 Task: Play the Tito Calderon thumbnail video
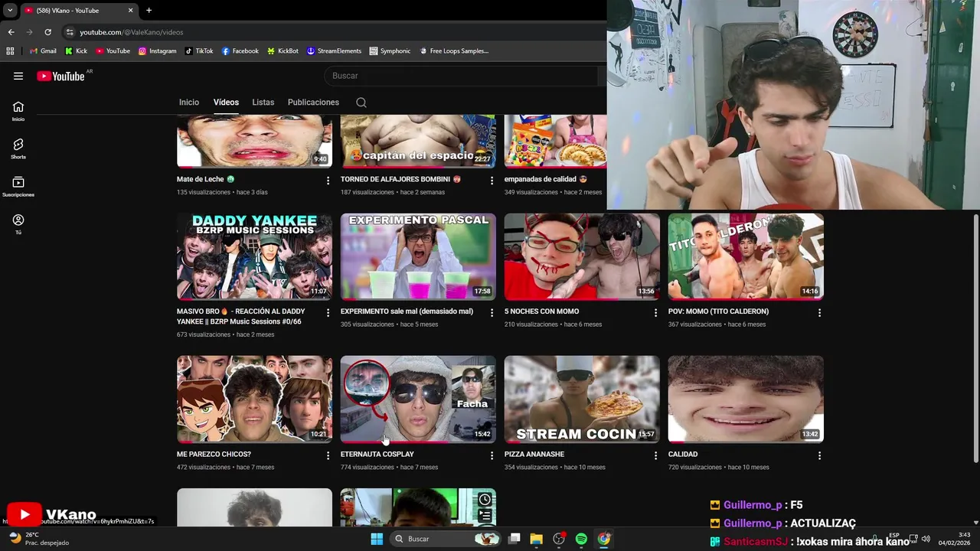(746, 256)
